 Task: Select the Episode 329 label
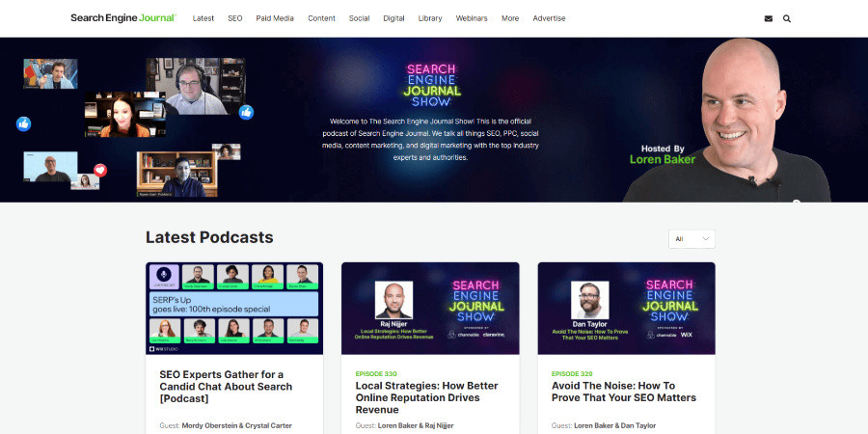pos(572,373)
